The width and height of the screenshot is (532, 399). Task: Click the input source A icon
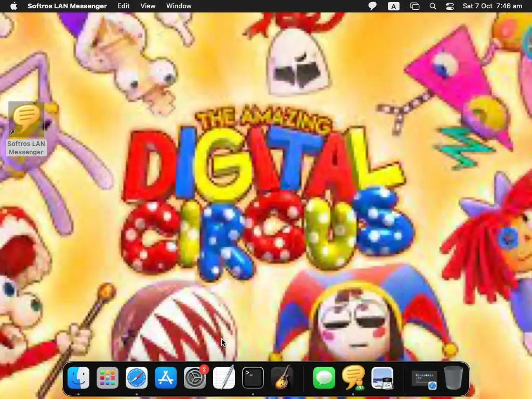point(393,6)
